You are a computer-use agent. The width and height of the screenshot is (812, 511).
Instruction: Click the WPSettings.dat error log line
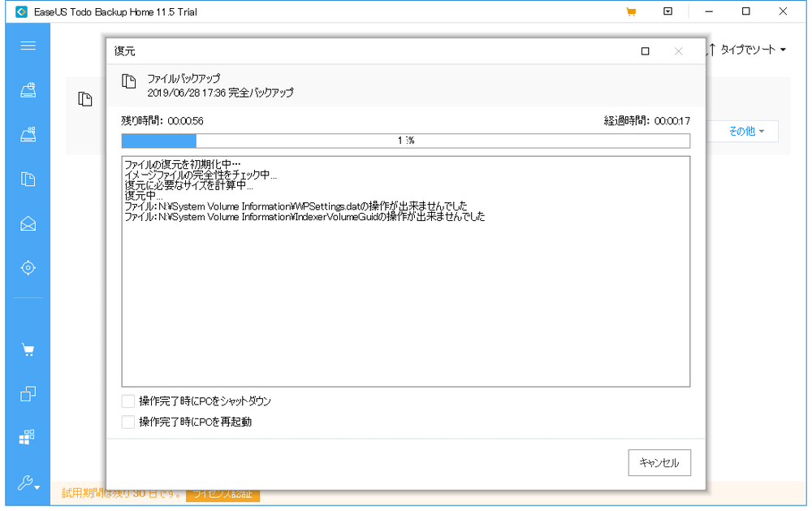pos(296,206)
